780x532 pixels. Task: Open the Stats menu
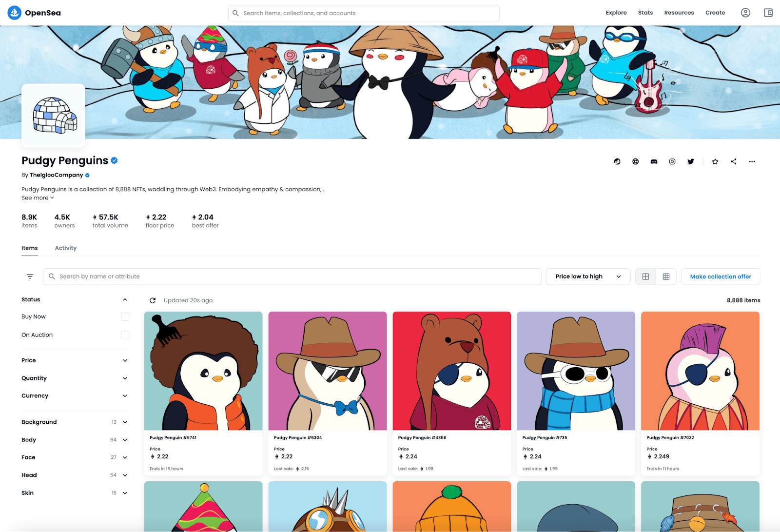645,13
